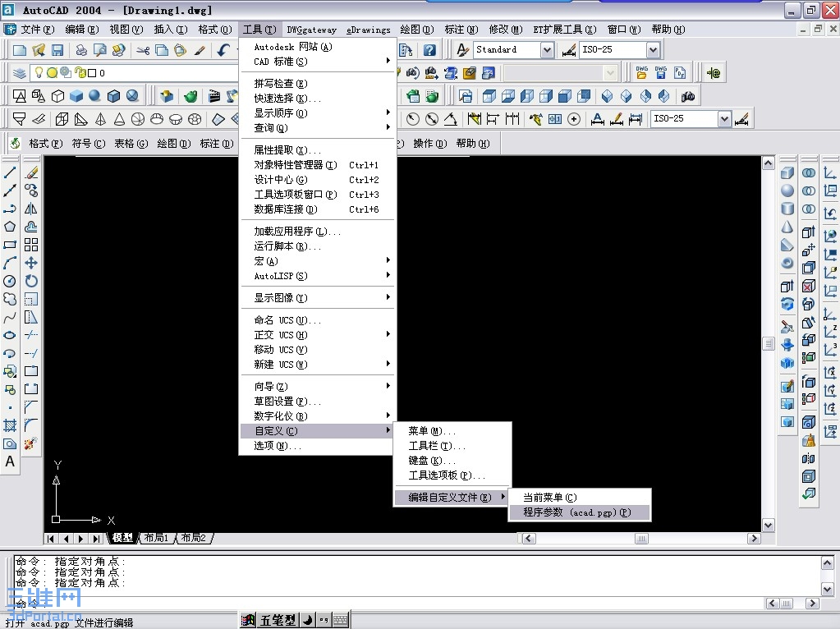Expand the 向导(Z) submenu
Viewport: 840px width, 629px height.
pyautogui.click(x=319, y=386)
